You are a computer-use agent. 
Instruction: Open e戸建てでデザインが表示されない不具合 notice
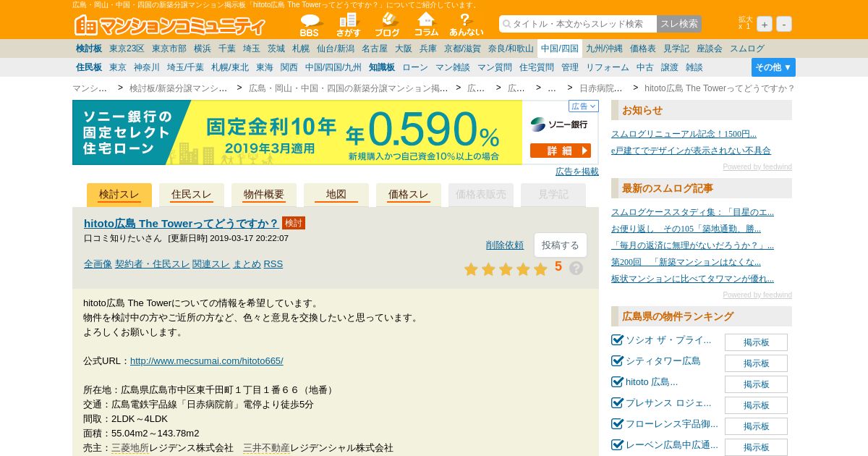click(691, 151)
